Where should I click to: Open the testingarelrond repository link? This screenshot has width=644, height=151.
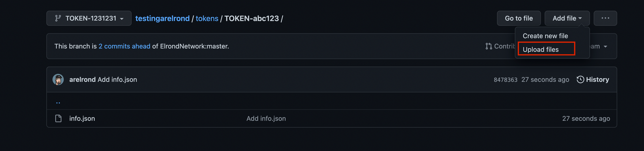tap(162, 18)
